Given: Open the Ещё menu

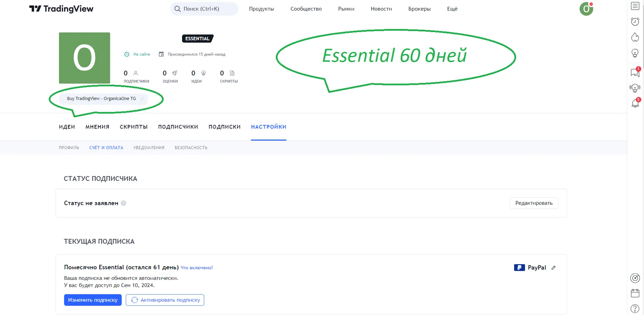Looking at the screenshot, I should [452, 9].
